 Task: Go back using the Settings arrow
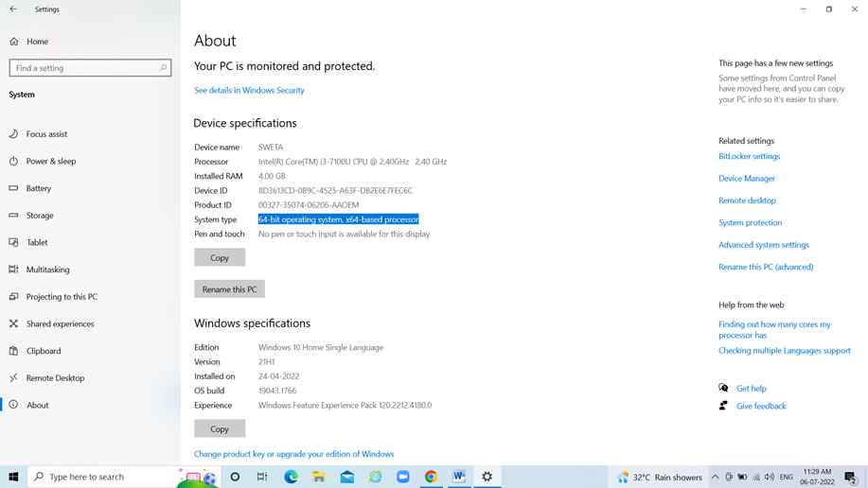(13, 9)
